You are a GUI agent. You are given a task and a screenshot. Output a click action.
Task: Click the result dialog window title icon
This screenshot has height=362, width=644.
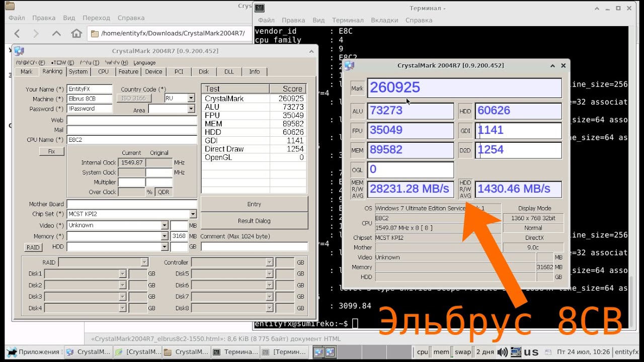click(x=349, y=65)
